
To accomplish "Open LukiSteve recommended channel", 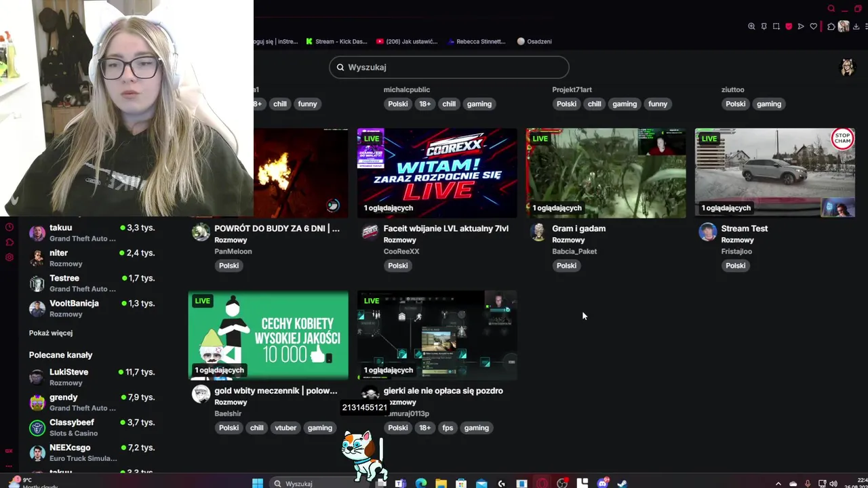I will point(92,377).
